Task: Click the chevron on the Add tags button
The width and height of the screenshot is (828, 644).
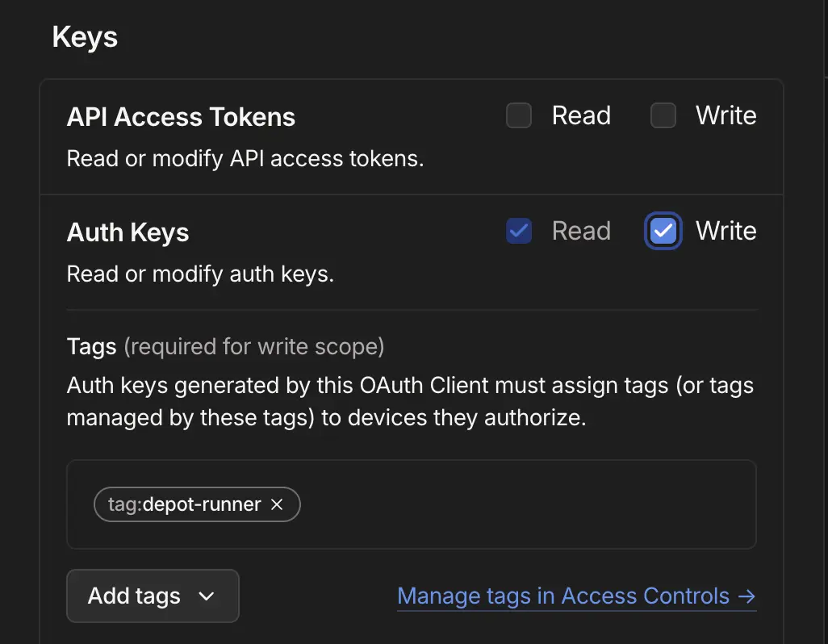Action: click(207, 596)
